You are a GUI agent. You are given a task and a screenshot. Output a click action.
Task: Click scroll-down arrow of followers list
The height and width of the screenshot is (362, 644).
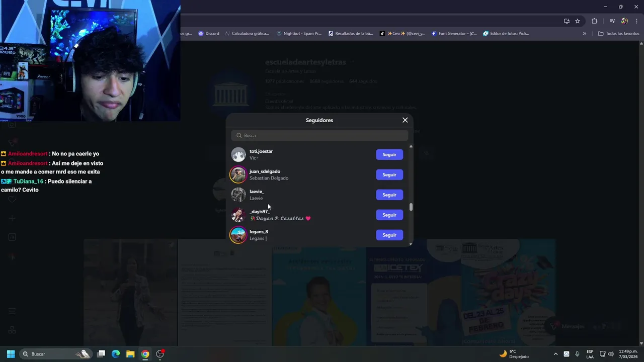pos(411,244)
